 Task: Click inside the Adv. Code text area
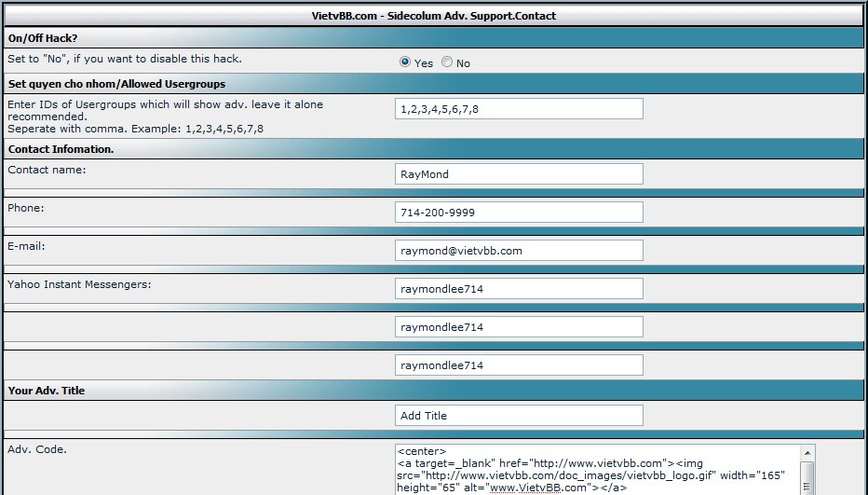[x=596, y=469]
